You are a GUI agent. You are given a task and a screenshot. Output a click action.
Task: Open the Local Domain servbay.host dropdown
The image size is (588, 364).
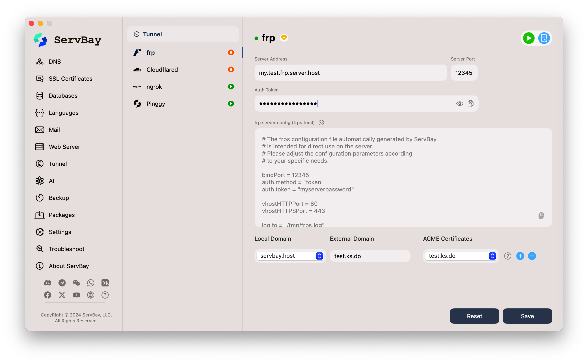pos(290,256)
